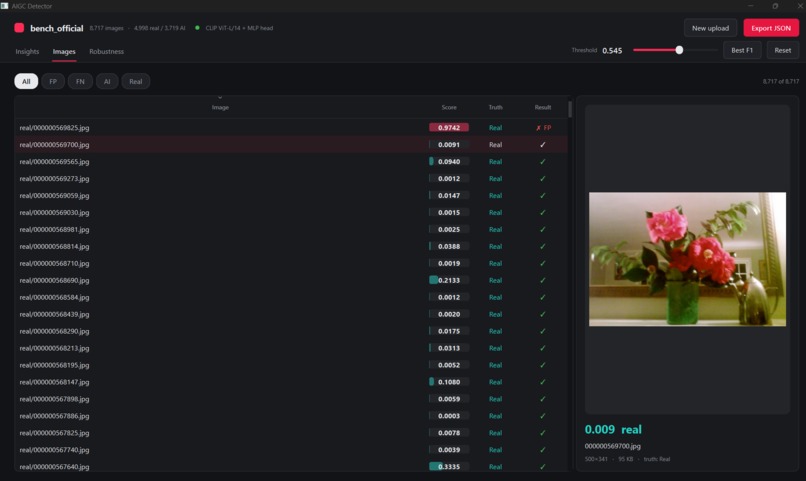Select row real/000000567740.jpg
The image size is (806, 481).
291,450
